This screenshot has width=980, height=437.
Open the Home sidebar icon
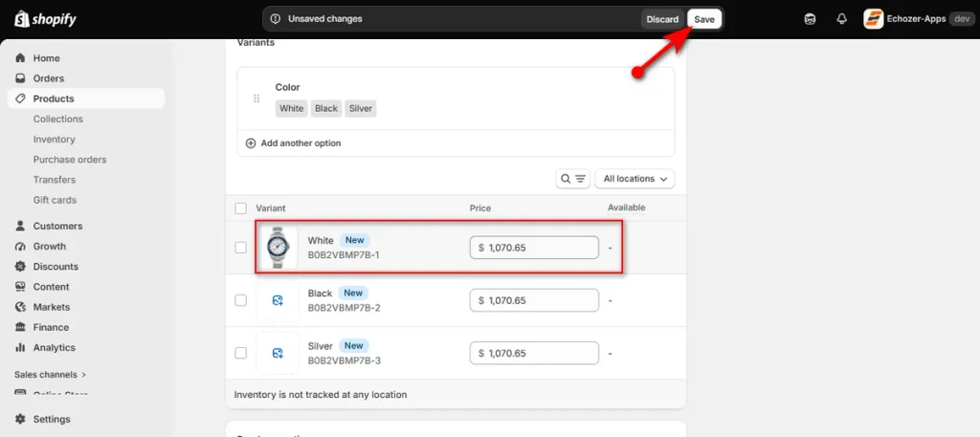(21, 58)
